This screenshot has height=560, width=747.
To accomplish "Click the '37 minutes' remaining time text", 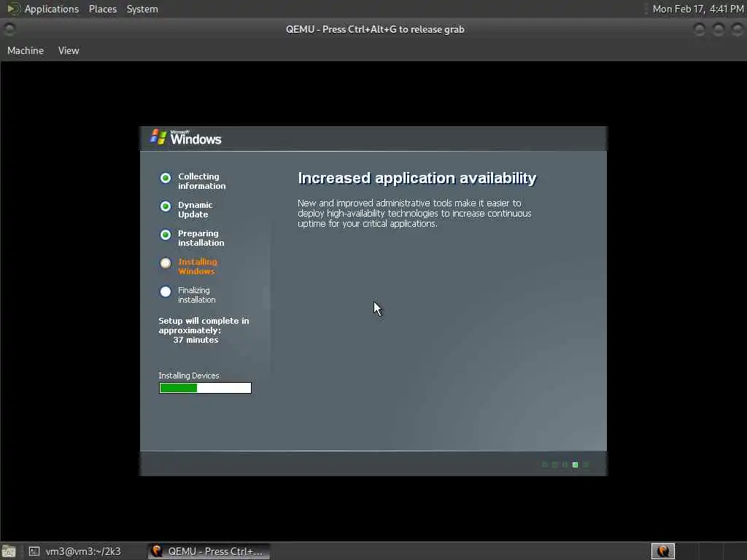I will (x=196, y=340).
